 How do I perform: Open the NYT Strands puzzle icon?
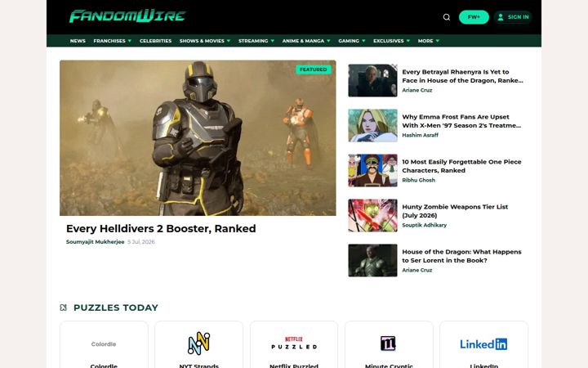[198, 343]
